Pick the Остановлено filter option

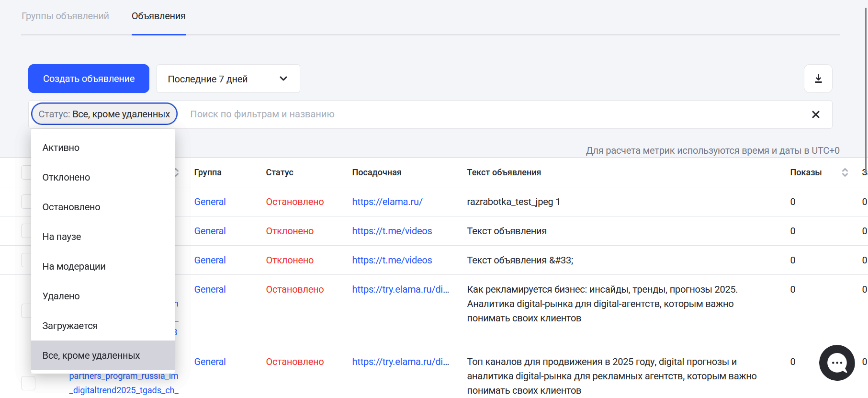(x=71, y=207)
